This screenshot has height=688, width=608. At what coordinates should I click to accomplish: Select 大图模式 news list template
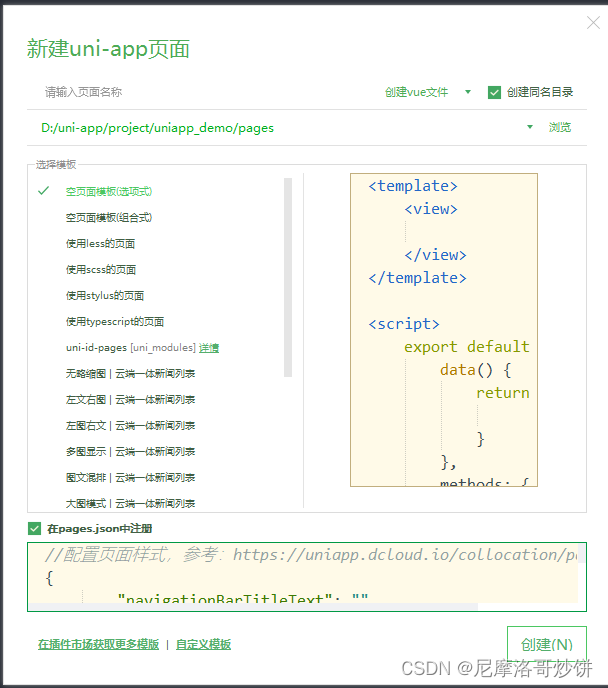[130, 503]
